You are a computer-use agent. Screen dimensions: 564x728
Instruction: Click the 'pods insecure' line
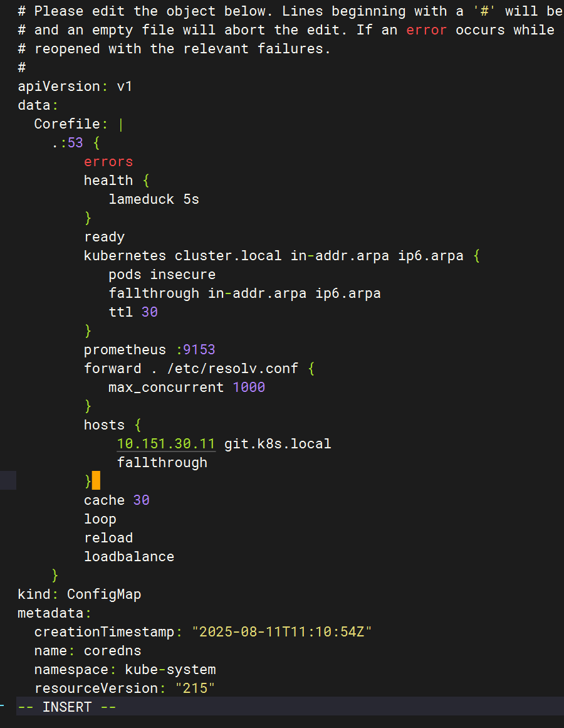click(162, 275)
